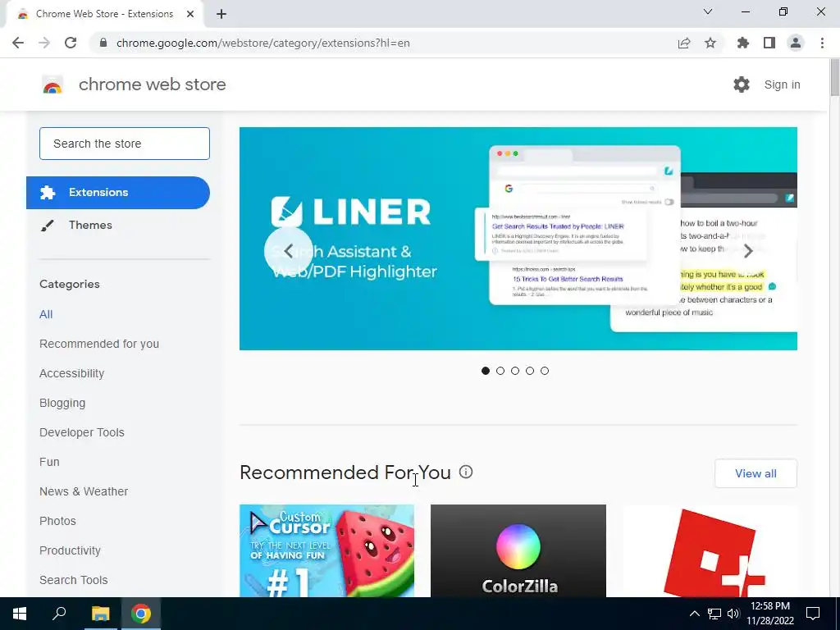Open the Custom Cursor extension card
This screenshot has width=840, height=630.
coord(326,550)
